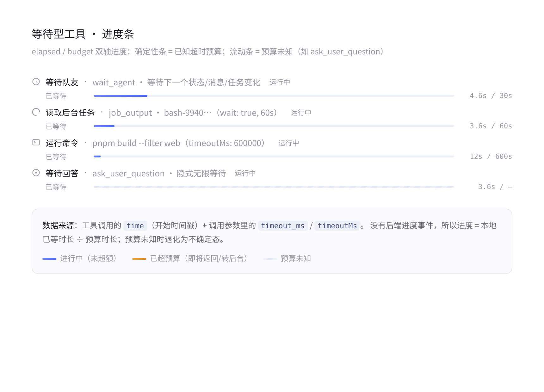The height and width of the screenshot is (392, 544).
Task: Click the 3.6s / — elapsed value
Action: (495, 187)
